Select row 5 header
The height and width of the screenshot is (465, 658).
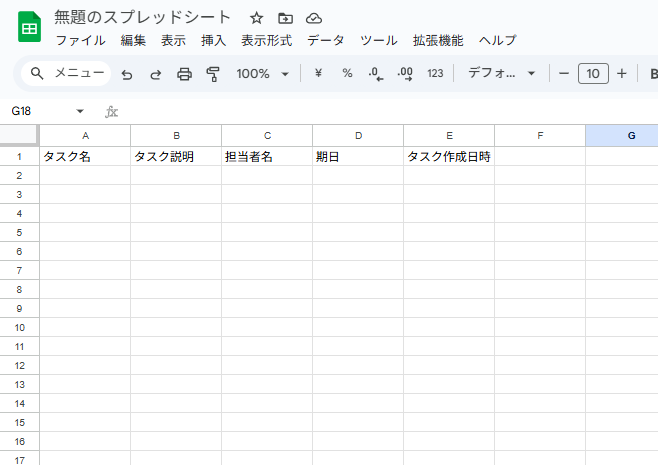(x=19, y=232)
